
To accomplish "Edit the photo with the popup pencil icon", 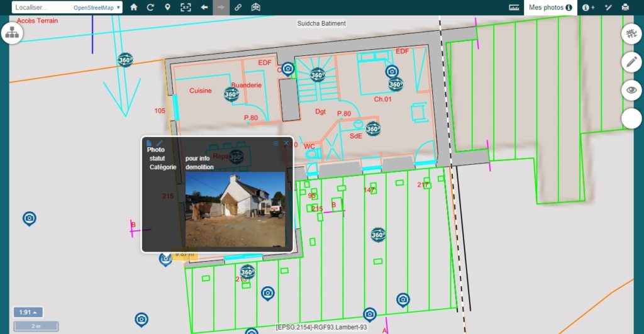I will point(159,143).
